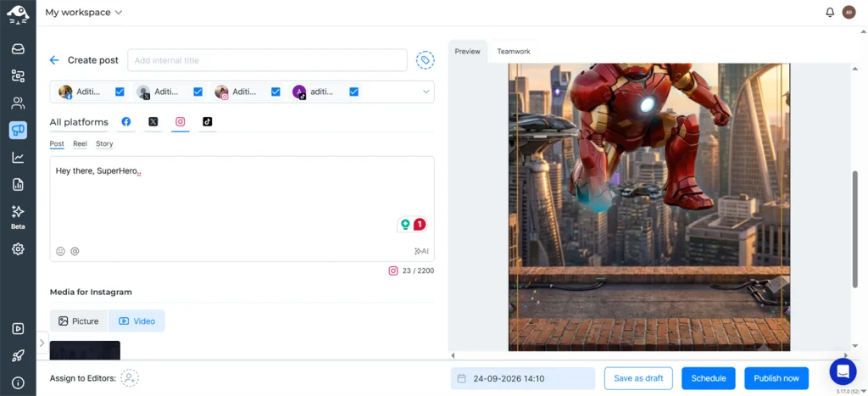
Task: Open the calendar planner sidebar icon
Action: click(x=18, y=75)
